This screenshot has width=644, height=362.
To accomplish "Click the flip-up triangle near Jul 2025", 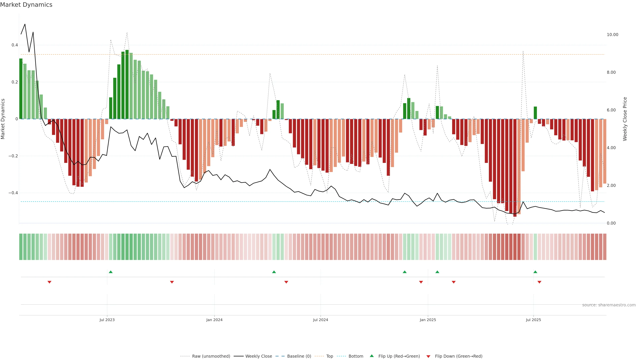I will pos(535,272).
